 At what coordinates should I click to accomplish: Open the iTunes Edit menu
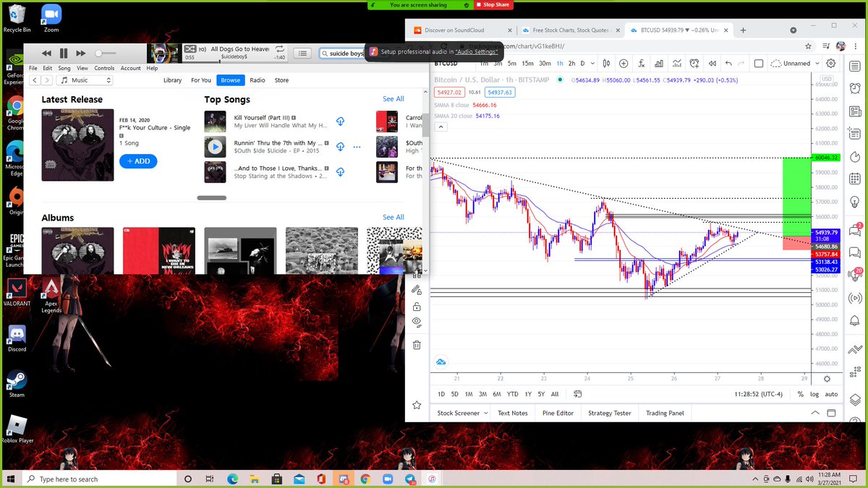47,68
